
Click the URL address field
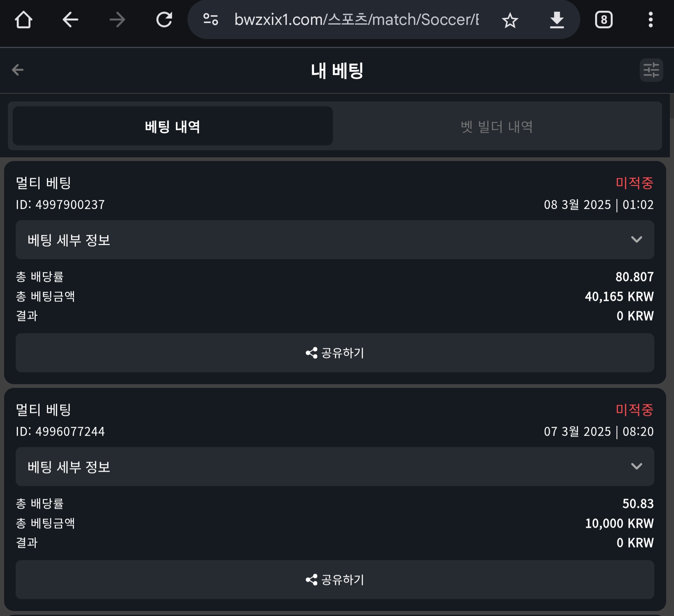[356, 20]
